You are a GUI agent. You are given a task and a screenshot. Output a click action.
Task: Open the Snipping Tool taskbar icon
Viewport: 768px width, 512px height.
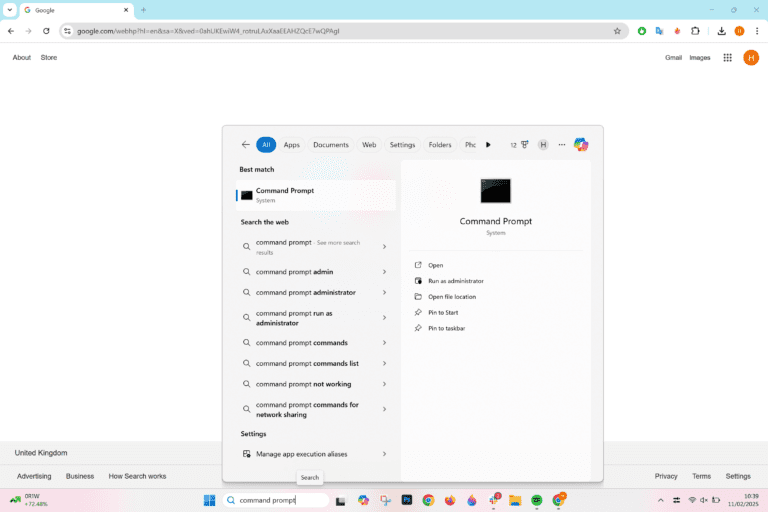click(385, 500)
